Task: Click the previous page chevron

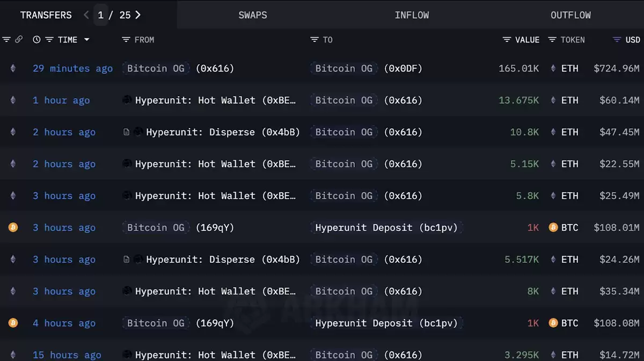Action: [86, 15]
